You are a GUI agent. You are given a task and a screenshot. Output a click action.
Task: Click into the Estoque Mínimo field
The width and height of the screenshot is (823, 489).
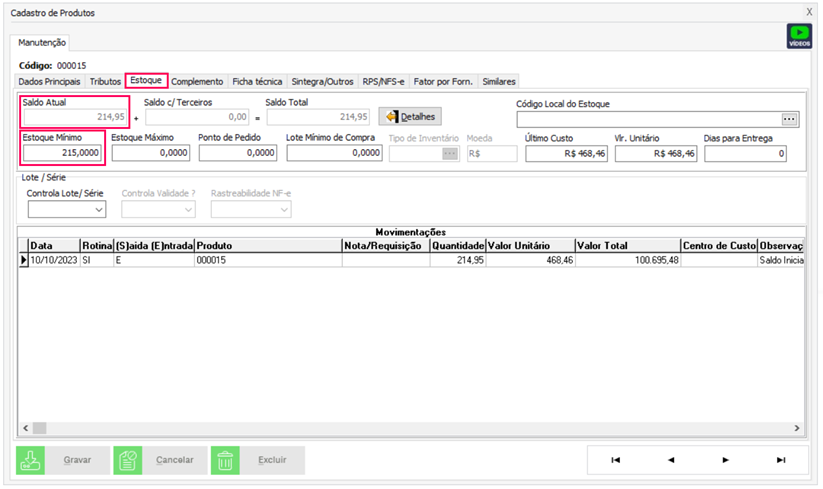pyautogui.click(x=62, y=153)
